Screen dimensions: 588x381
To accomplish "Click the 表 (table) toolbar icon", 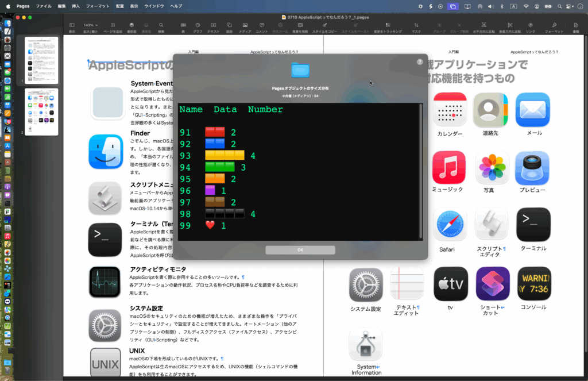I will pyautogui.click(x=183, y=26).
